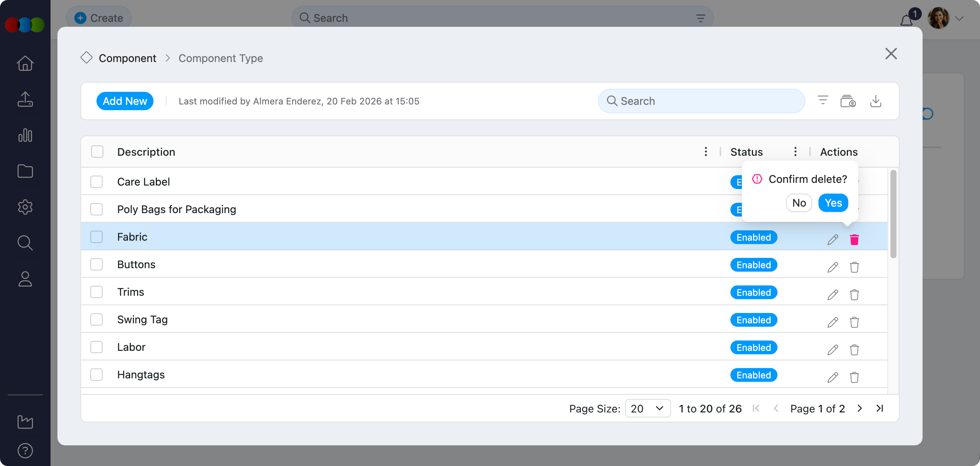
Task: Click the trash icon for Swing Tag
Action: [x=854, y=322]
